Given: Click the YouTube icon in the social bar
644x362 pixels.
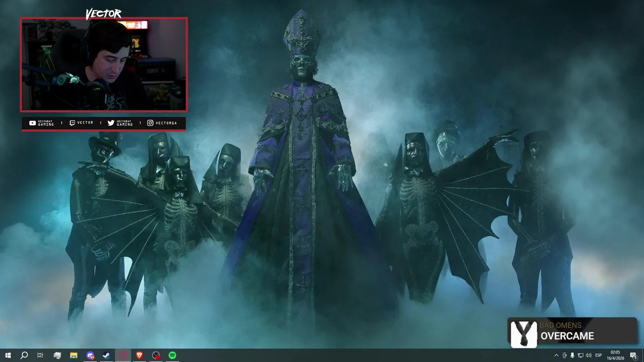Looking at the screenshot, I should (x=33, y=123).
